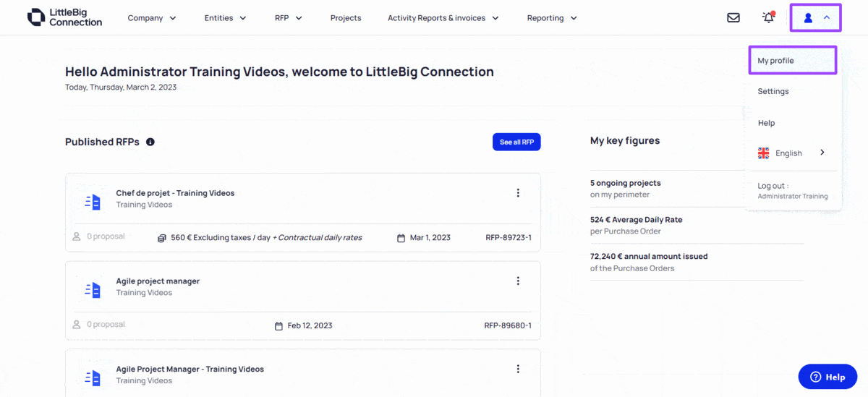Open Agile Project Manager - Training Videos title
This screenshot has height=397, width=868.
190,369
